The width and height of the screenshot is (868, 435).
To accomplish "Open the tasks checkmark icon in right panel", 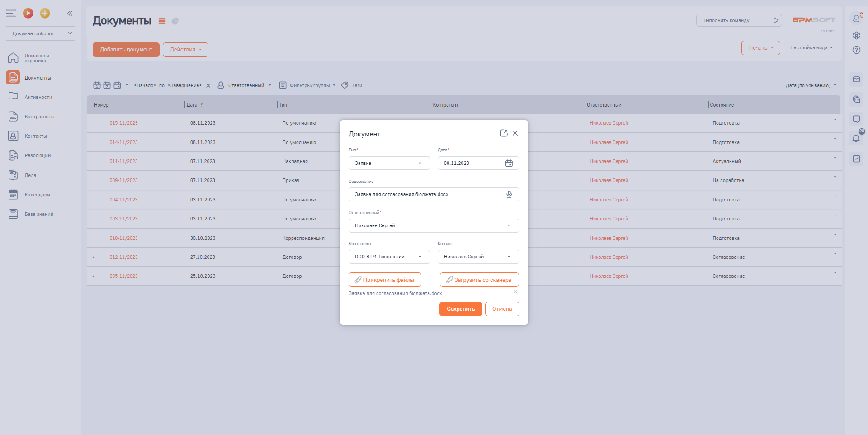I will (x=856, y=159).
